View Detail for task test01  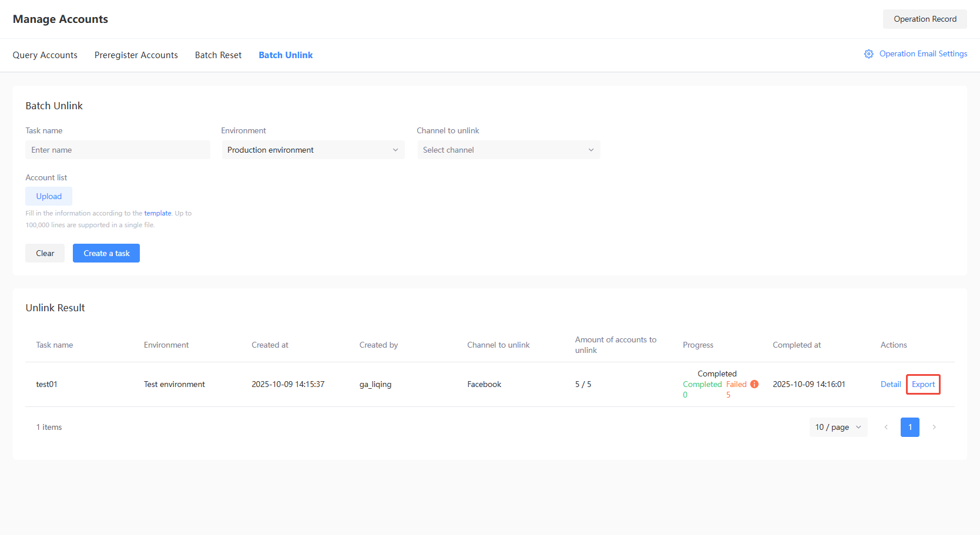click(x=890, y=384)
